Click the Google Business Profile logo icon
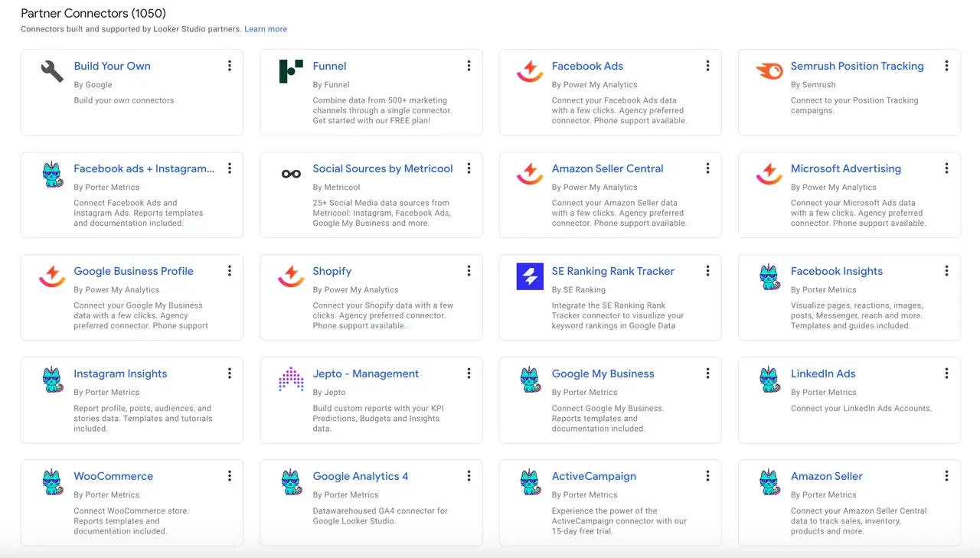980x558 pixels. 52,276
